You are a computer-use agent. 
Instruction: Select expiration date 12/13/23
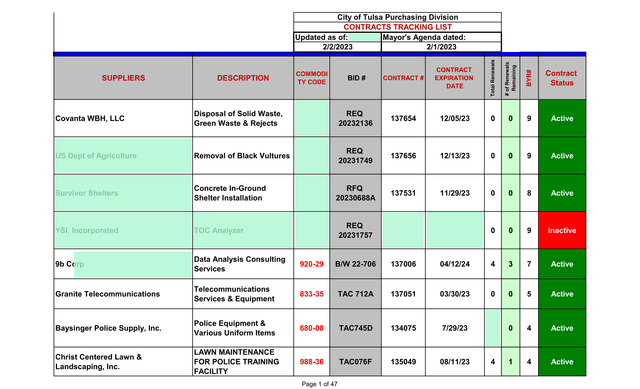pyautogui.click(x=455, y=156)
